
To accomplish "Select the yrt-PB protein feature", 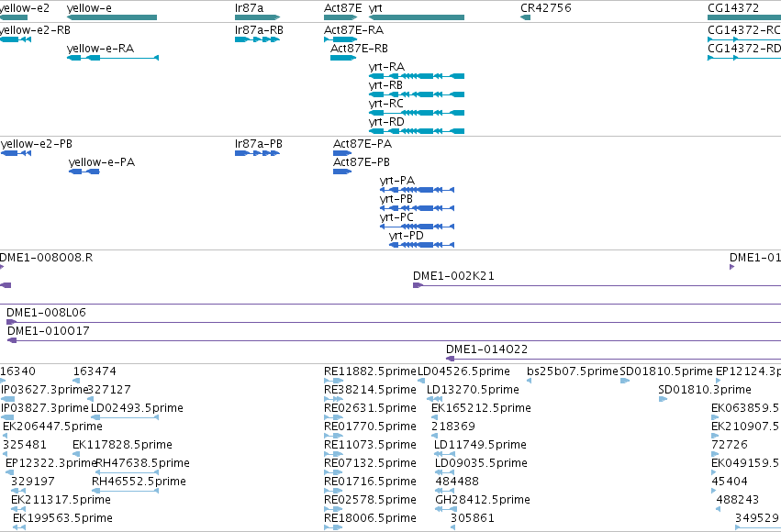I will click(417, 208).
